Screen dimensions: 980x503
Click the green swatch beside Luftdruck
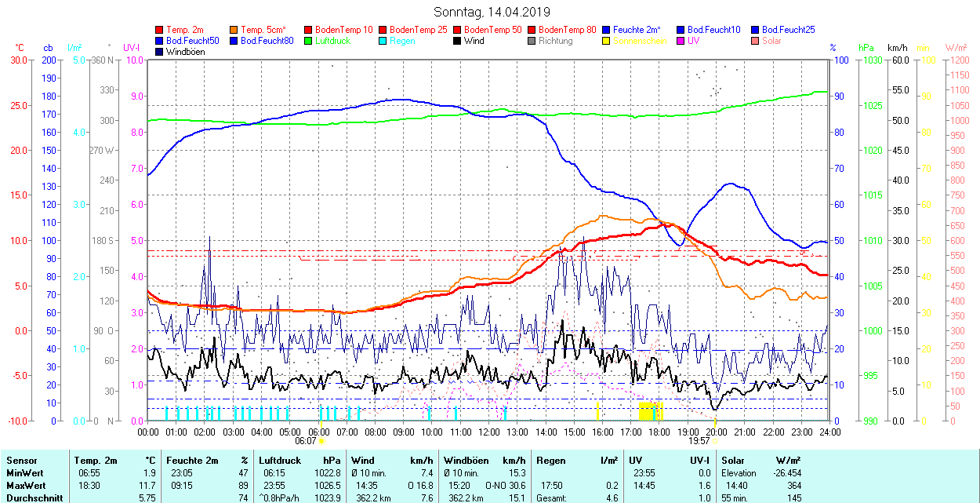click(308, 41)
